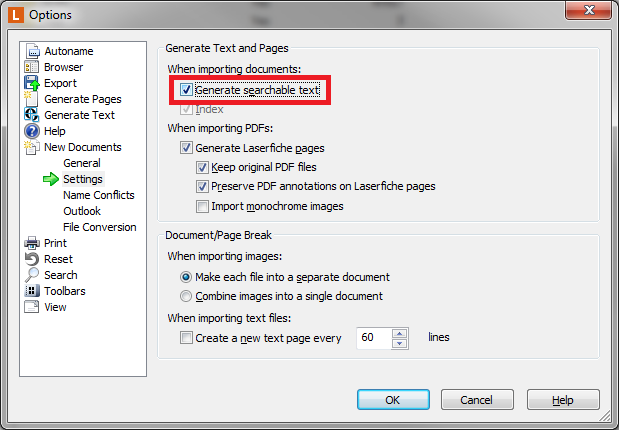
Task: Click the Generate Text icon
Action: [32, 115]
